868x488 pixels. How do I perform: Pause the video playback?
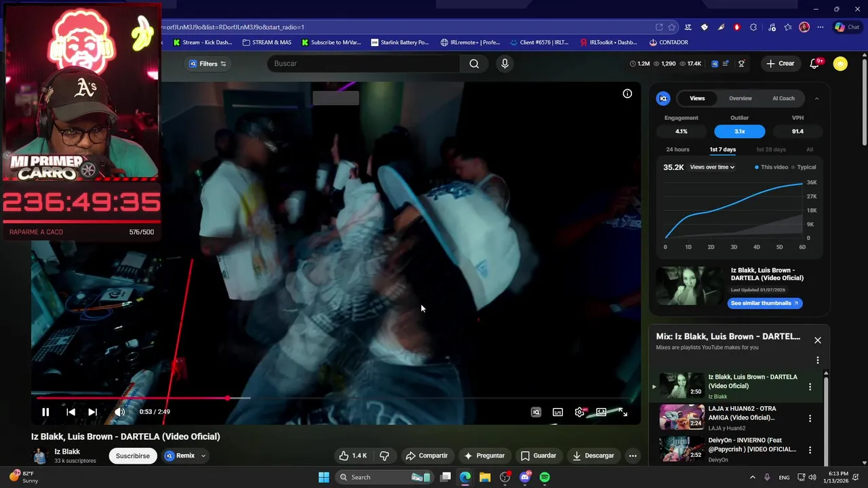coord(45,411)
